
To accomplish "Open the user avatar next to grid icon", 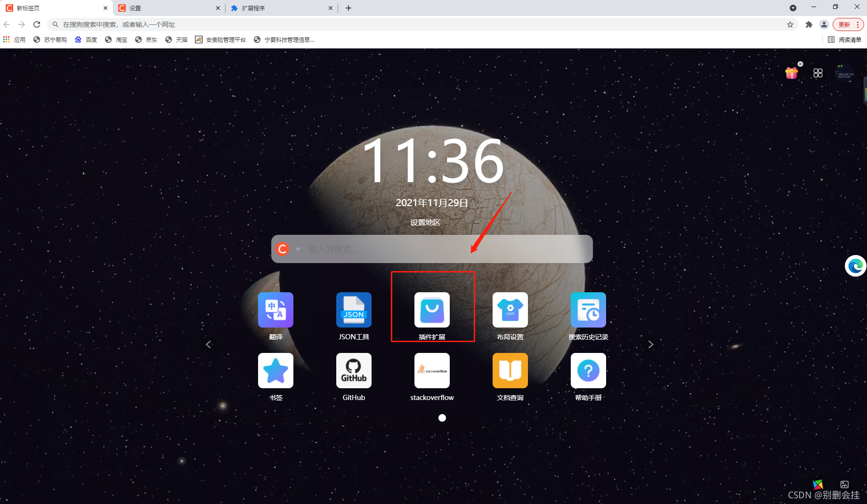I will (x=844, y=73).
